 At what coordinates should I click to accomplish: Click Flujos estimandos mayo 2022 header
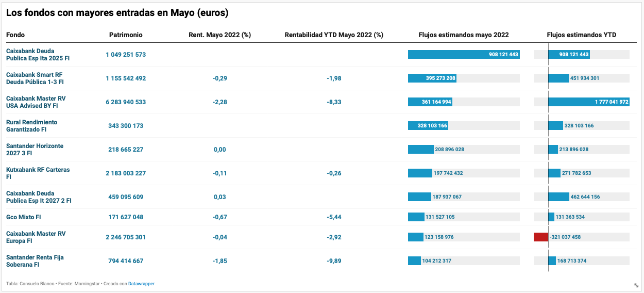pos(464,35)
